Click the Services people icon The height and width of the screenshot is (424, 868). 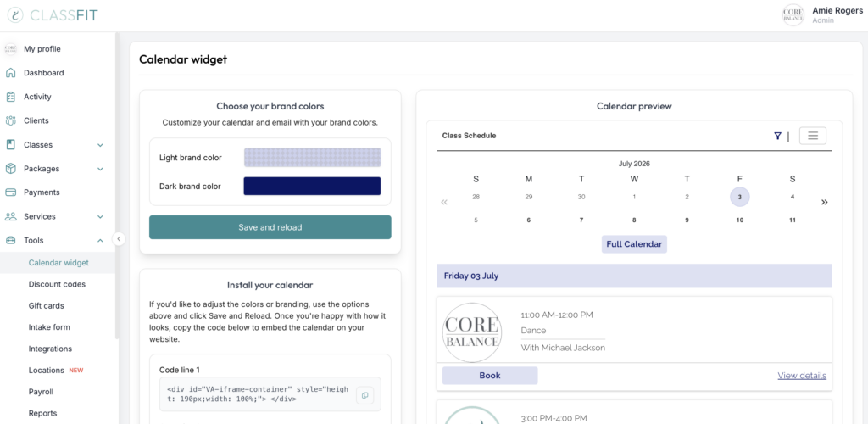[x=10, y=216]
